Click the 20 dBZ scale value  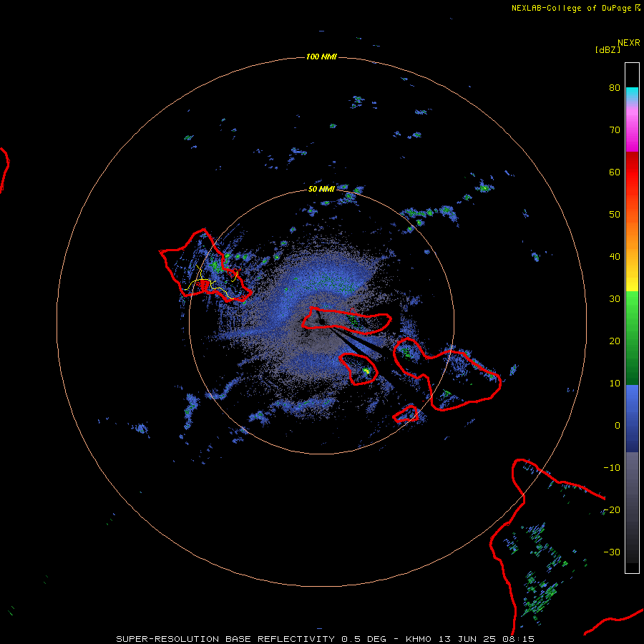[x=615, y=341]
